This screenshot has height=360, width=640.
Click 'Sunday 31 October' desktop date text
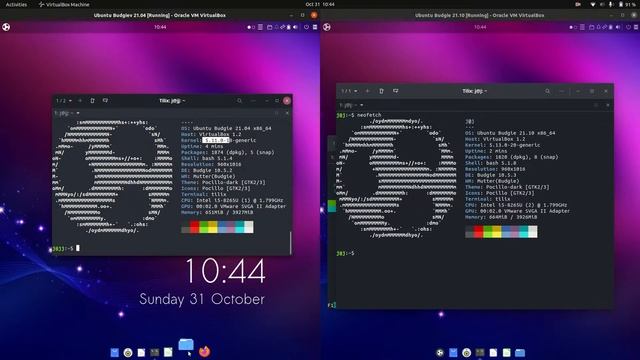pos(202,299)
